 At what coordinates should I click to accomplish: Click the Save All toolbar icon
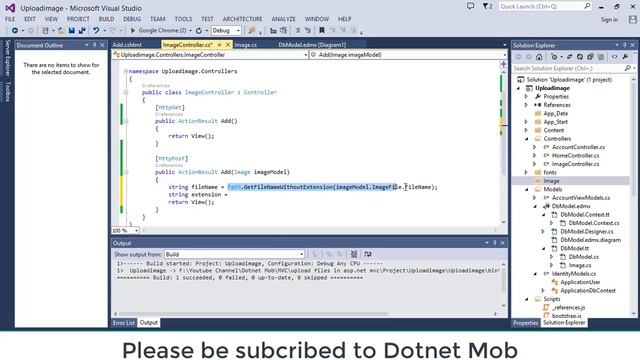(82, 31)
